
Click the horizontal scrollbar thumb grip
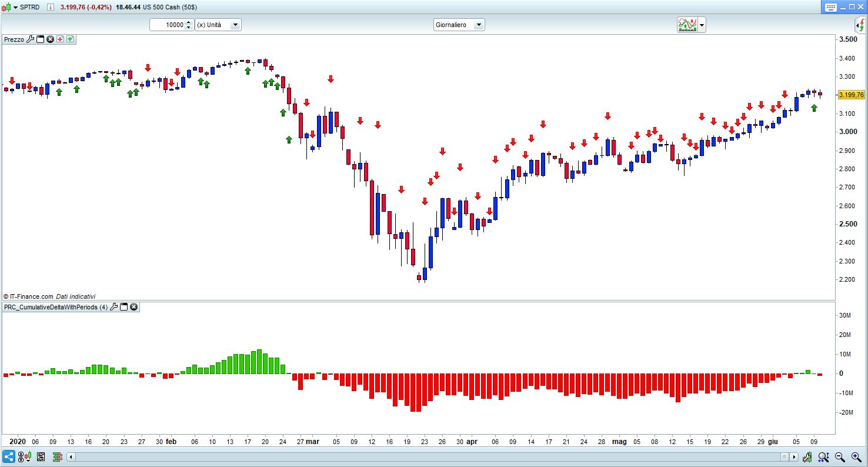(x=784, y=456)
